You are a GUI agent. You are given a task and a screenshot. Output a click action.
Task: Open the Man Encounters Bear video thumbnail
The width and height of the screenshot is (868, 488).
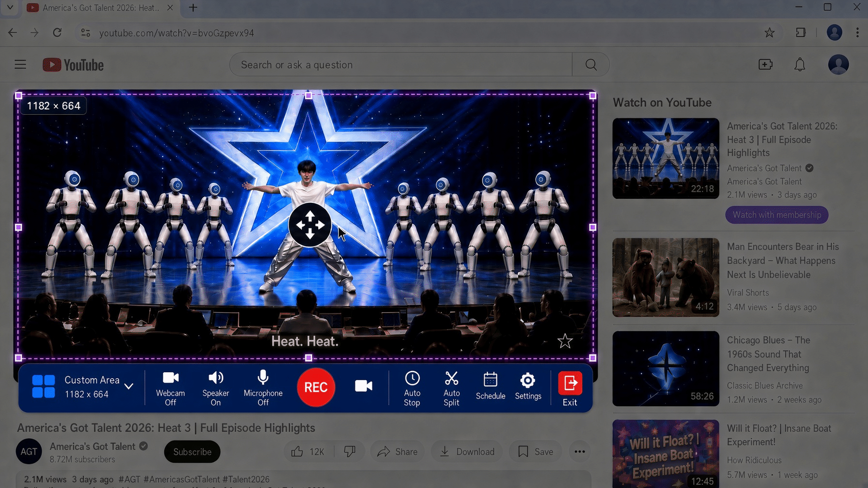(665, 277)
